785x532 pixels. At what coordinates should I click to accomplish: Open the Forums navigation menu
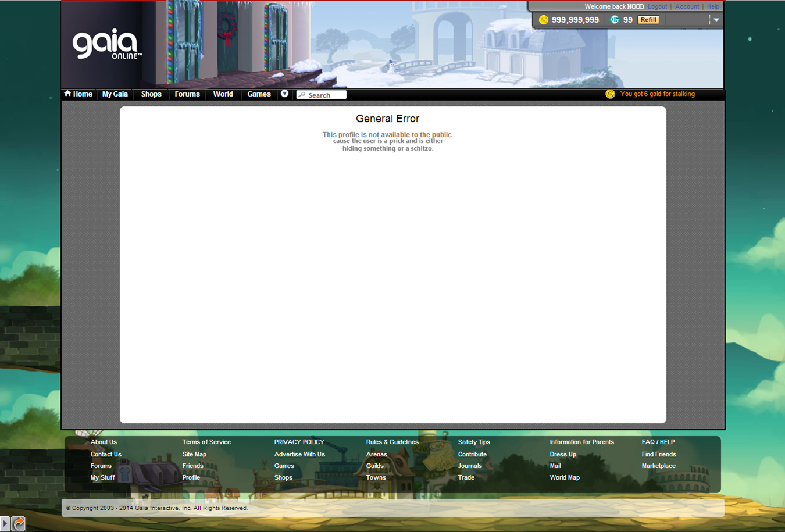(187, 94)
